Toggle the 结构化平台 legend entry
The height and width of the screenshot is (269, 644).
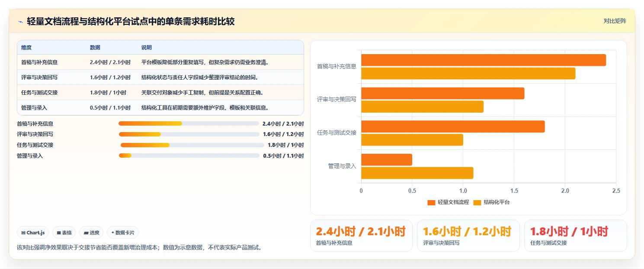[x=492, y=202]
